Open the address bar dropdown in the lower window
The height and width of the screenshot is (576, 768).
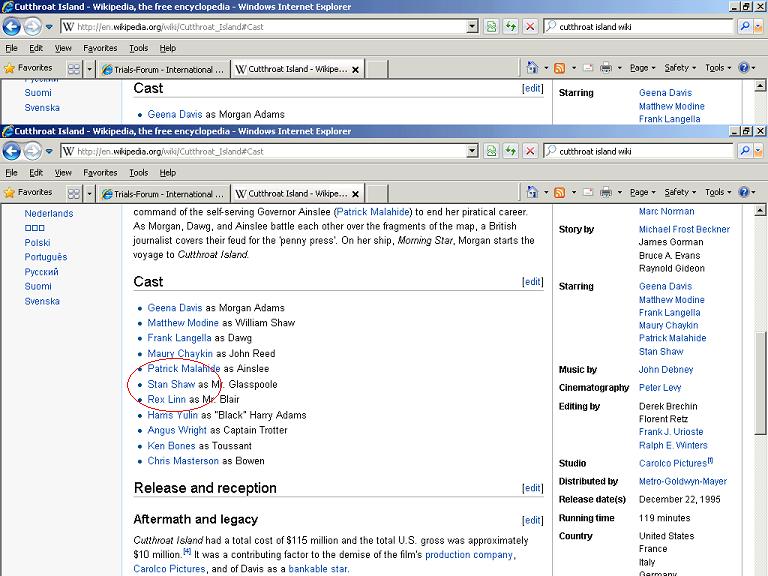coord(472,151)
